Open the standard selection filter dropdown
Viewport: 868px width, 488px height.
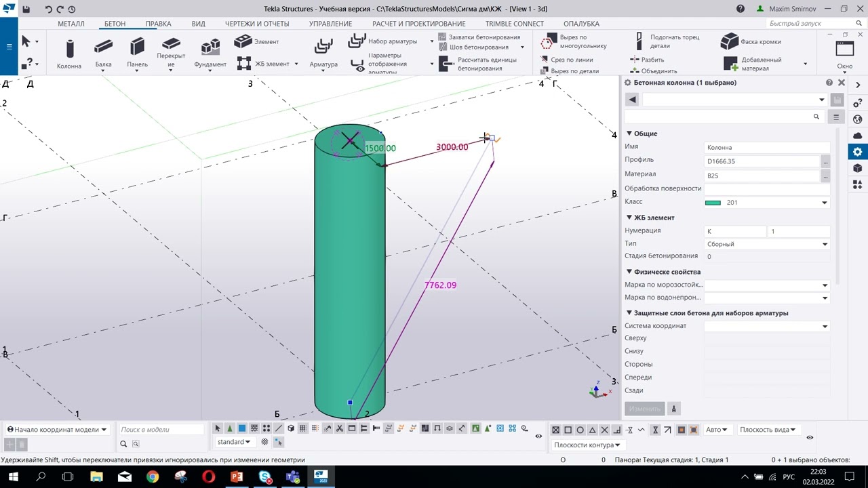[x=234, y=442]
